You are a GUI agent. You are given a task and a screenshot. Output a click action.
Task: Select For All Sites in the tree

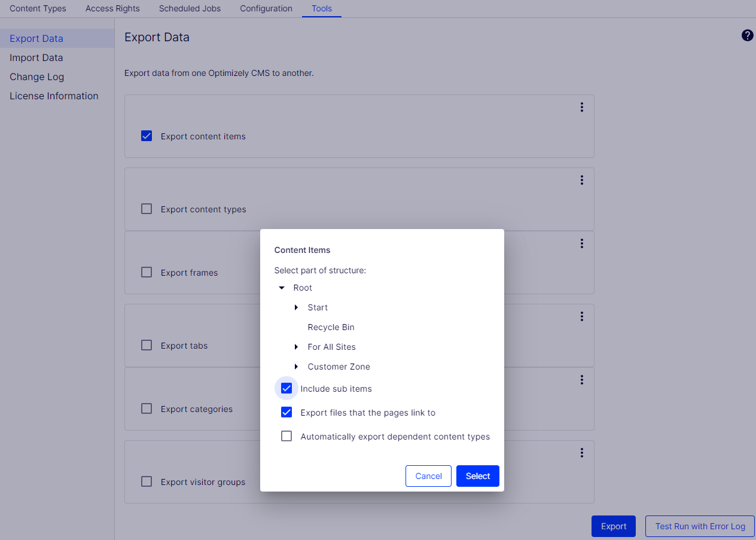click(x=331, y=347)
